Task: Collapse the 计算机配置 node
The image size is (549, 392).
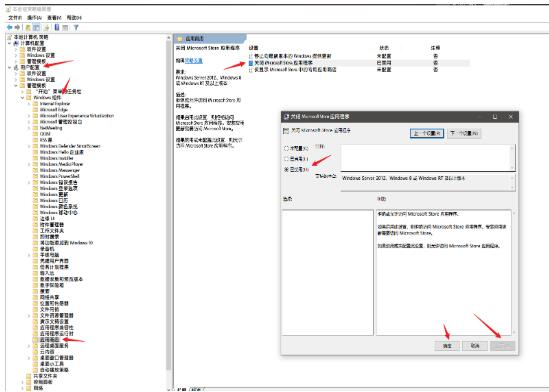Action: pos(9,43)
